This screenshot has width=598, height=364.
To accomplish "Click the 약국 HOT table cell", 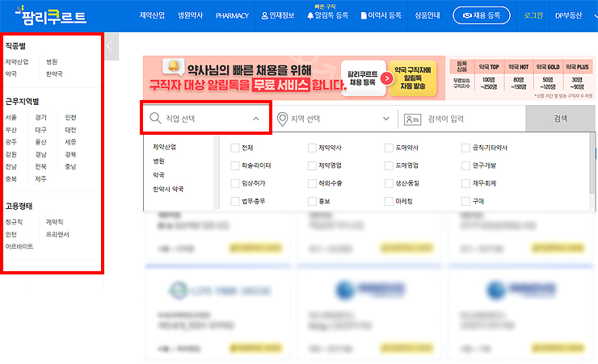I will coord(519,67).
